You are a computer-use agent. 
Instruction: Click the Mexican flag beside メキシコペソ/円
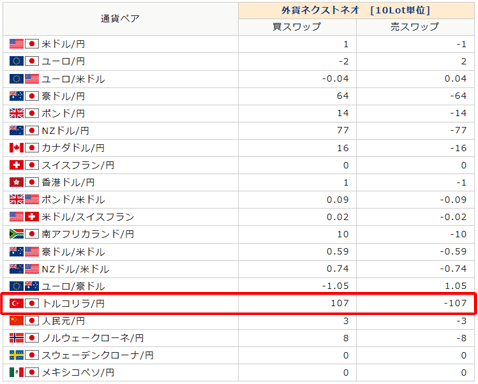coord(16,372)
